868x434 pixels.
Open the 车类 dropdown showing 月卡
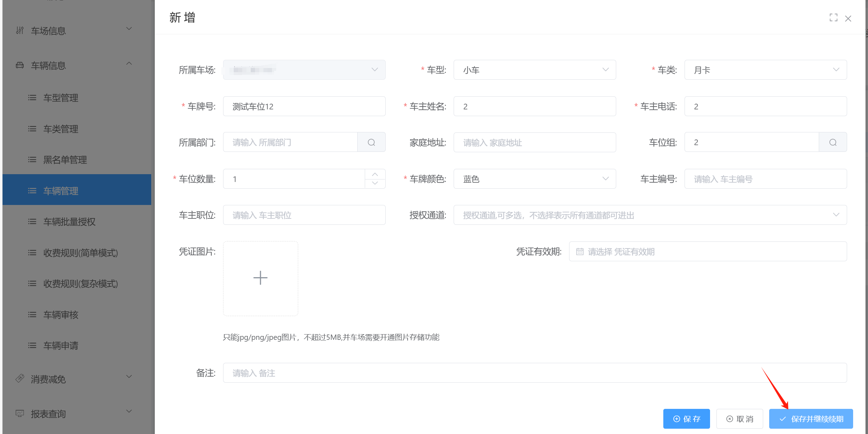coord(765,70)
